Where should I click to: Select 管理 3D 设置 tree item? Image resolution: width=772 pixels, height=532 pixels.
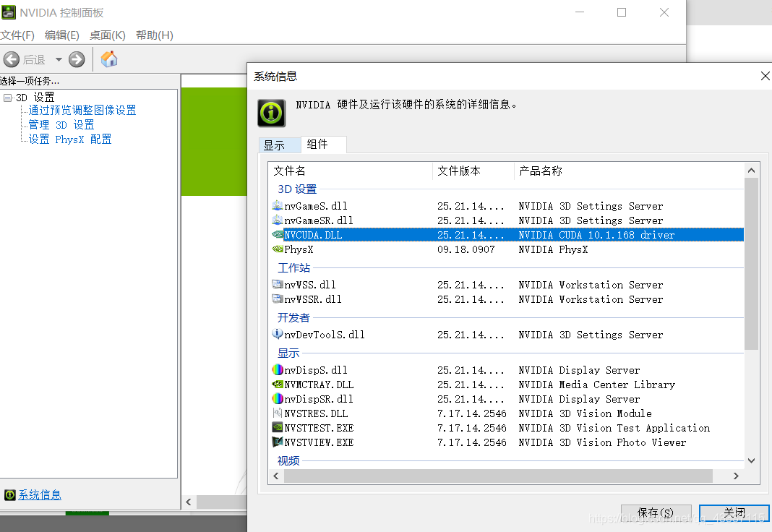(x=61, y=125)
